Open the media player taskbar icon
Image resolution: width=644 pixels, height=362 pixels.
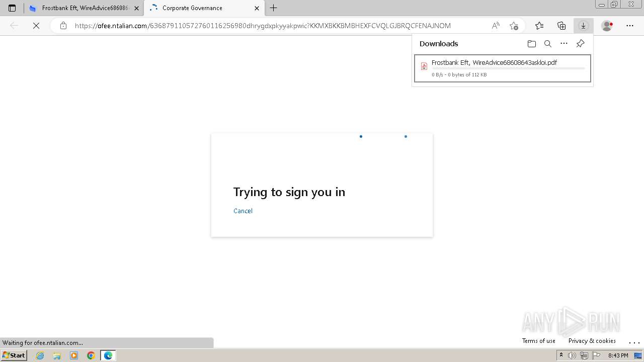pos(74,355)
